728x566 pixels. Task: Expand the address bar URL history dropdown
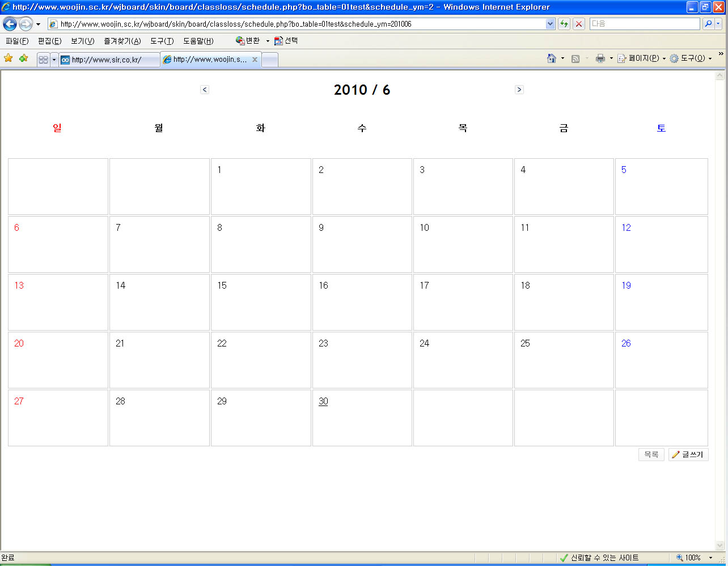pyautogui.click(x=550, y=24)
